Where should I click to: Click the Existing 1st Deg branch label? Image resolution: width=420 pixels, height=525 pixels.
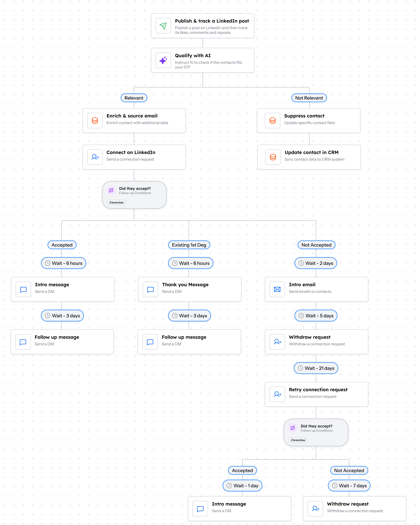(x=189, y=245)
